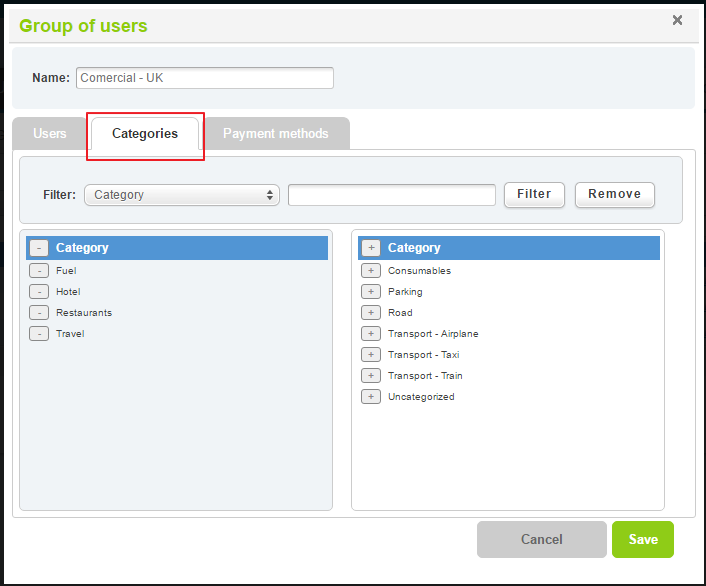Select the Transport - Train text

(425, 376)
